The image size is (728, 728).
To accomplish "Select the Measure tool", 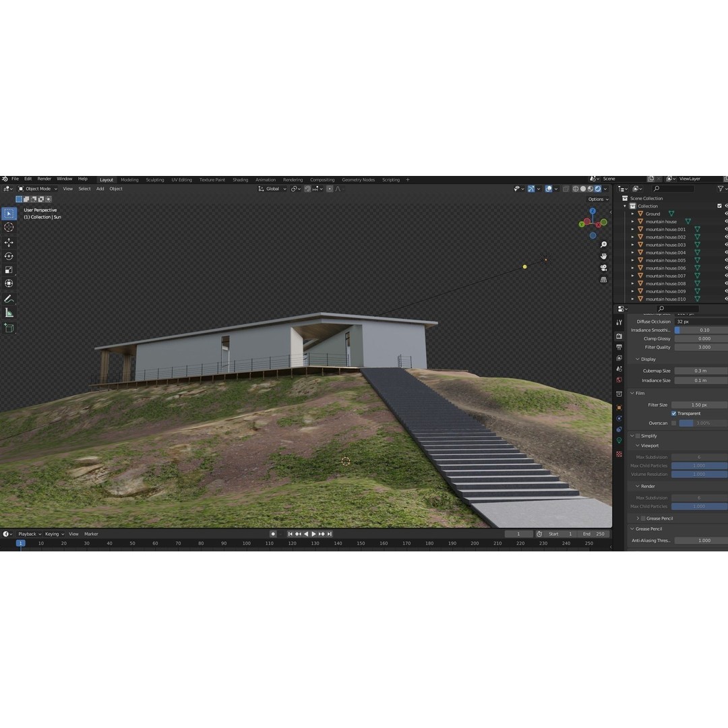I will pyautogui.click(x=9, y=313).
